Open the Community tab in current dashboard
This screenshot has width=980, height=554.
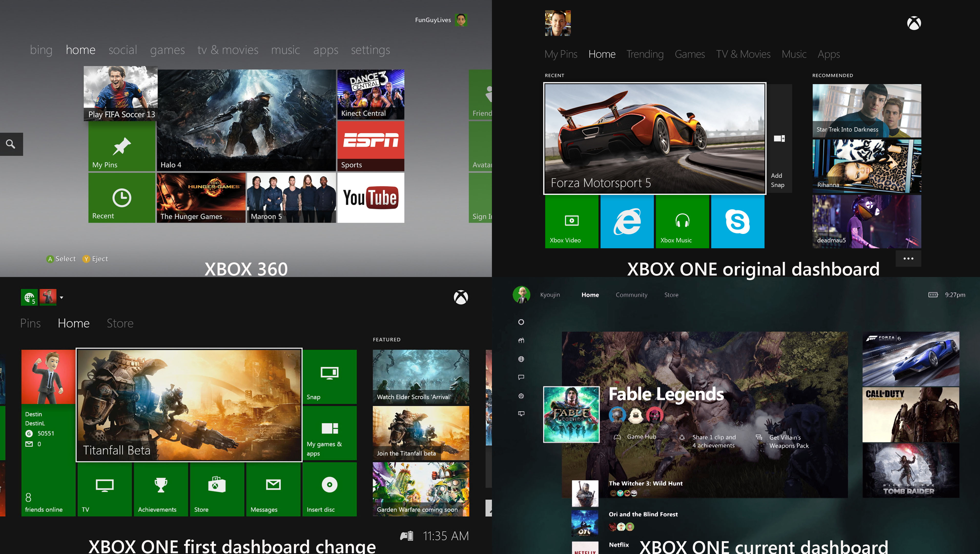[631, 295]
